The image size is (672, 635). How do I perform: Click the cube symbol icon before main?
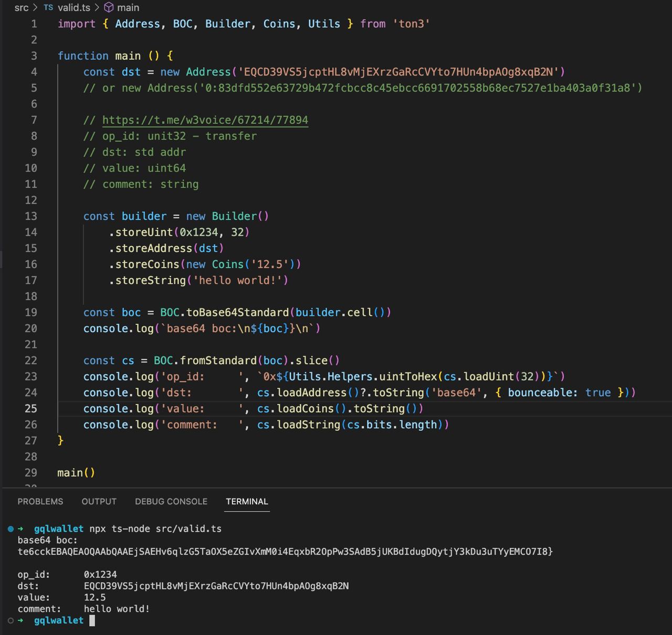click(x=109, y=7)
